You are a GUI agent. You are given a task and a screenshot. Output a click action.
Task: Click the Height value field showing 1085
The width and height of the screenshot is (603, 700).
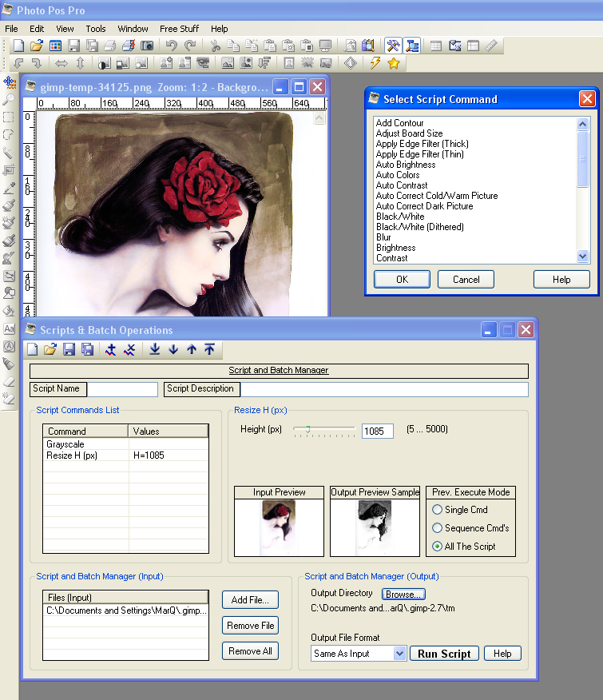pos(378,431)
